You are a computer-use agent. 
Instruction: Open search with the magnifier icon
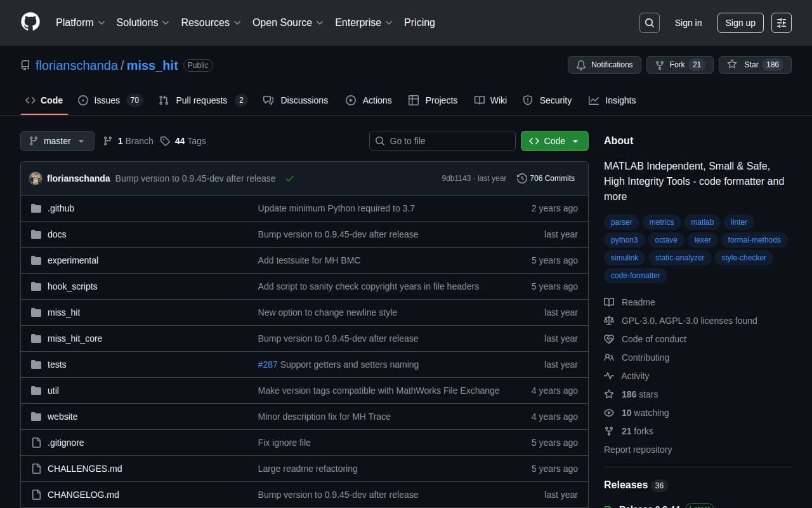[649, 23]
